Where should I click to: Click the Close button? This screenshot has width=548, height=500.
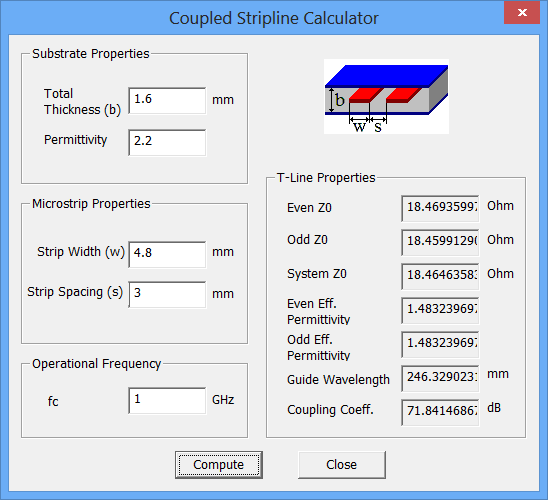(342, 465)
